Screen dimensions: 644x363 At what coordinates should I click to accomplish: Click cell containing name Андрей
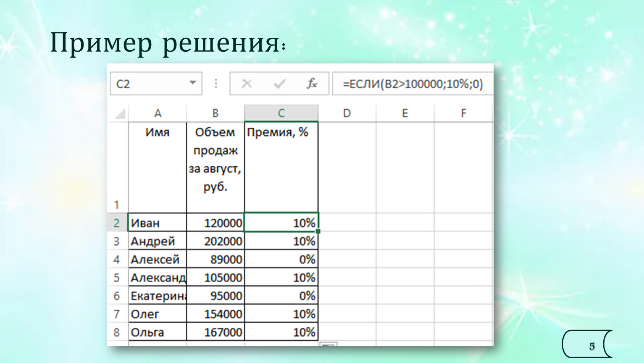pyautogui.click(x=157, y=241)
